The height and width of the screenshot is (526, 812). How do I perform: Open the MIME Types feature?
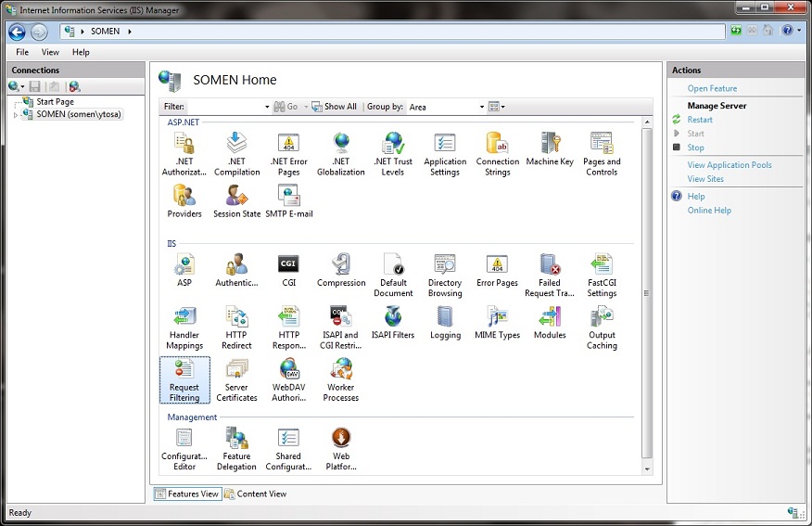(497, 322)
